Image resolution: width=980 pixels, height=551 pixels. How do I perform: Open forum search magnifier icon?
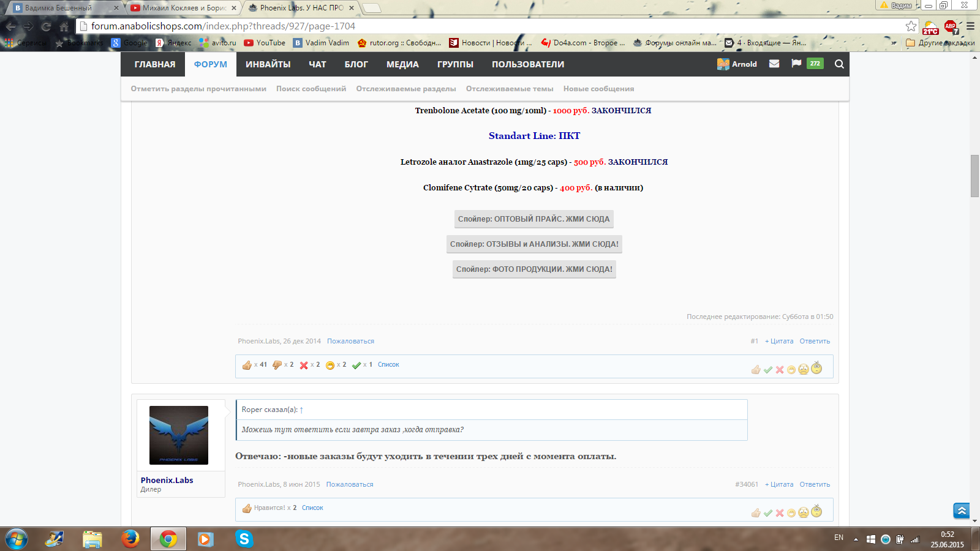click(x=839, y=64)
